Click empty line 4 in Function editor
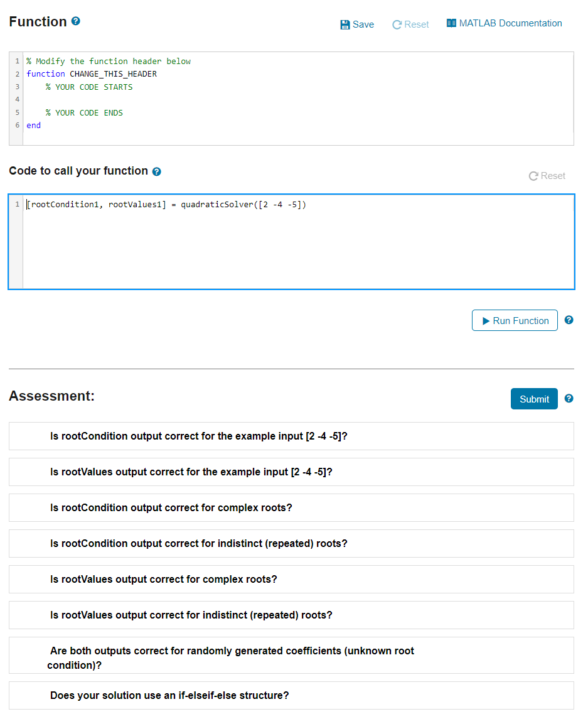588x719 pixels. pyautogui.click(x=298, y=99)
